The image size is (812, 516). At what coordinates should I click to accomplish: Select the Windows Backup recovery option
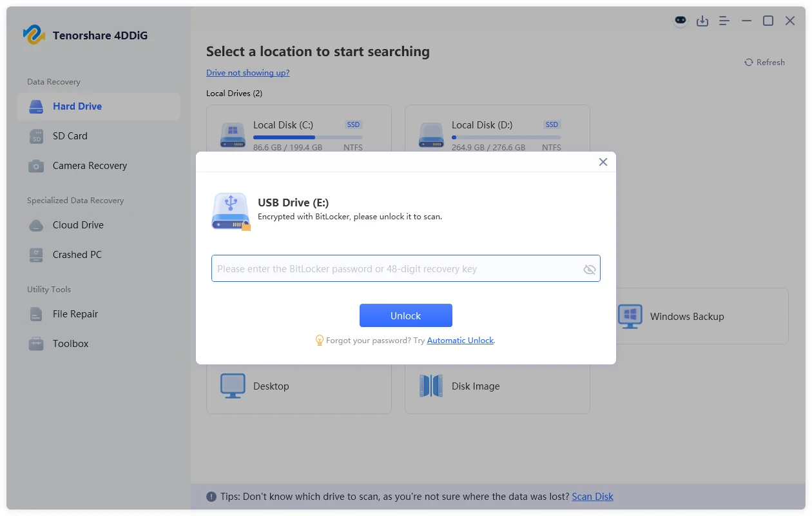(x=684, y=316)
